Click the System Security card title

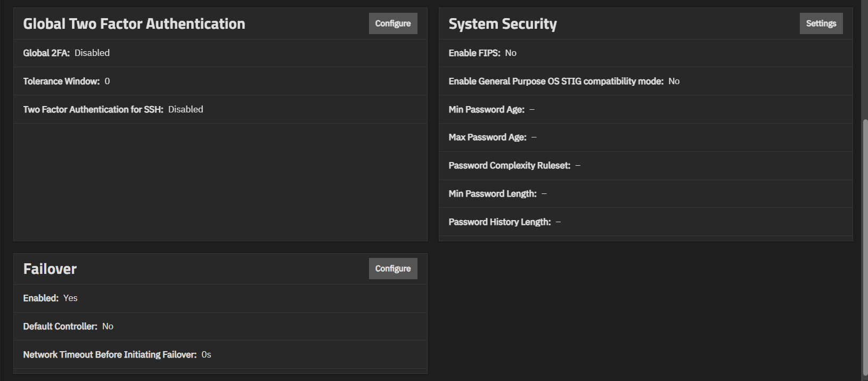tap(502, 23)
